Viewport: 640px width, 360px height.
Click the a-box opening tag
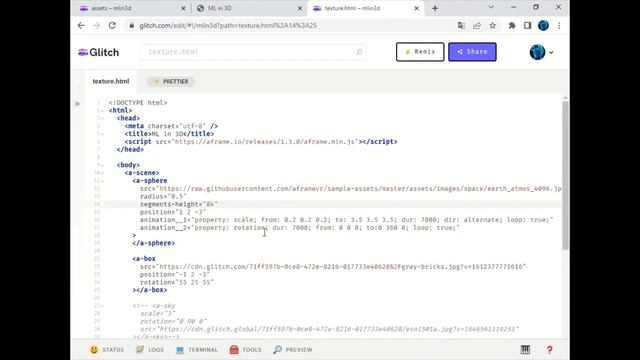click(x=144, y=259)
